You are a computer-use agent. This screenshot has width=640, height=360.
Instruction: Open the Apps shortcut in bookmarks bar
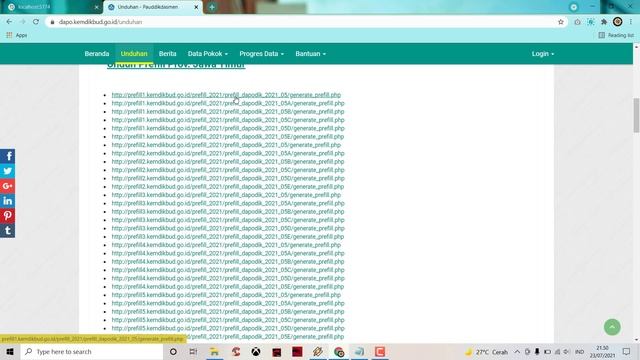(x=17, y=36)
